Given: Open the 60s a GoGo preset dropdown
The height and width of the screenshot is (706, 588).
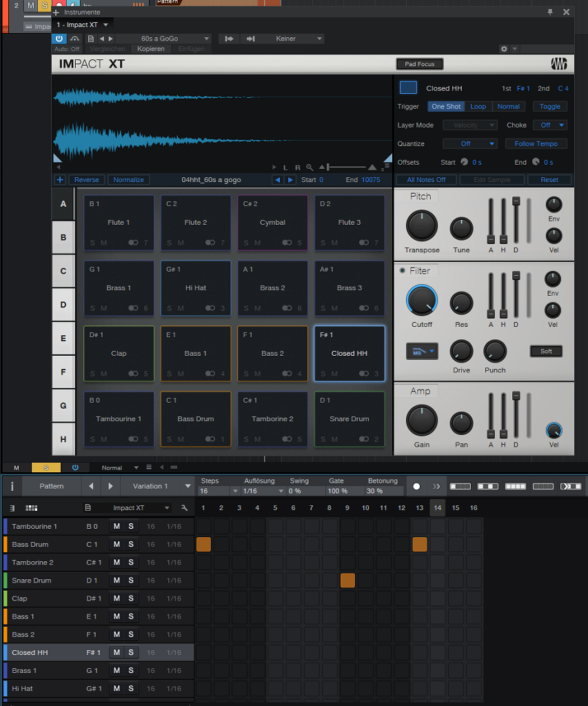Looking at the screenshot, I should (207, 39).
